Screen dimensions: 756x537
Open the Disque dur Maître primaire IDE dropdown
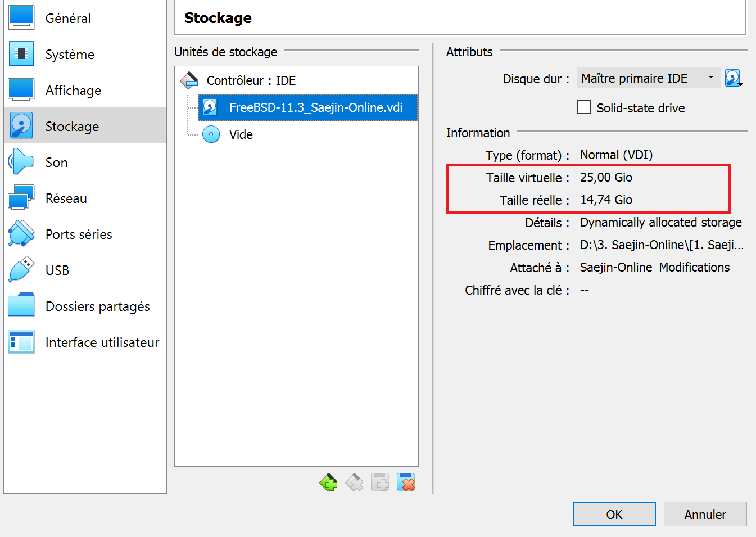point(648,78)
